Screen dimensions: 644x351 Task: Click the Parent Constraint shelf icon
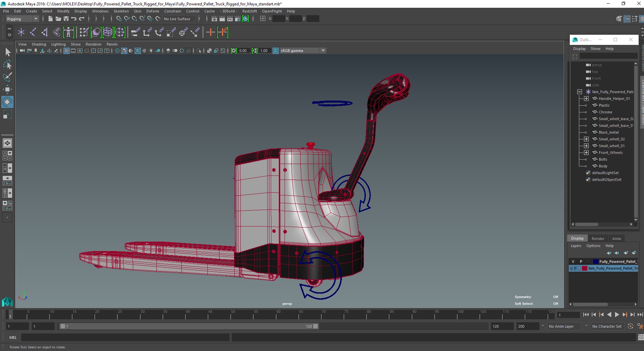[x=136, y=32]
